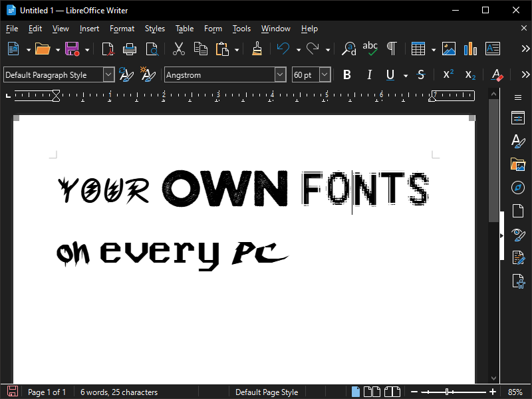
Task: Expand the font name dropdown
Action: [x=280, y=75]
